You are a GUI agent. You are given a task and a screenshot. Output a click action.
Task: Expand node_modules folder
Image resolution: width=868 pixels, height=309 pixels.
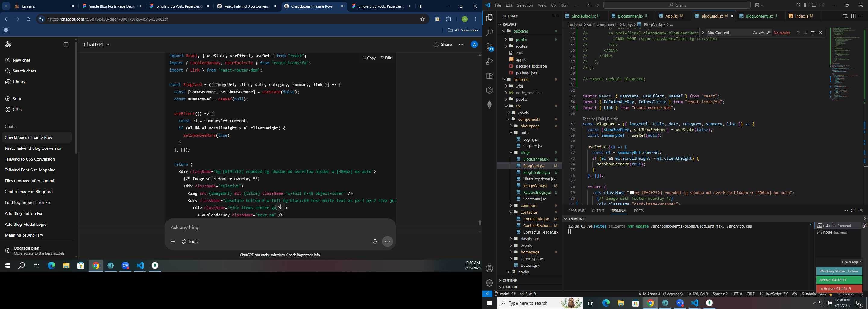pyautogui.click(x=529, y=93)
